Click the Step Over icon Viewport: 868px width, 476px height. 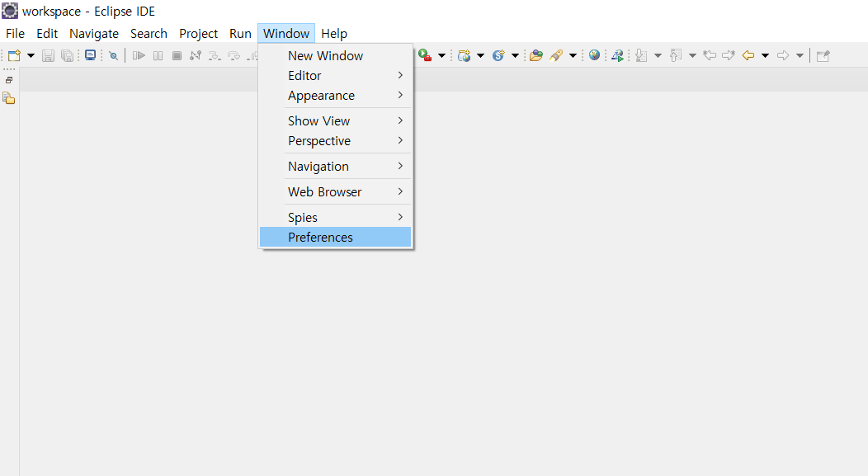click(x=234, y=55)
